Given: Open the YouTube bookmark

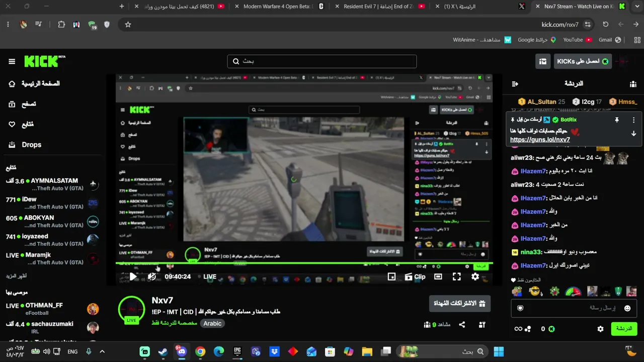Looking at the screenshot, I should [x=578, y=40].
